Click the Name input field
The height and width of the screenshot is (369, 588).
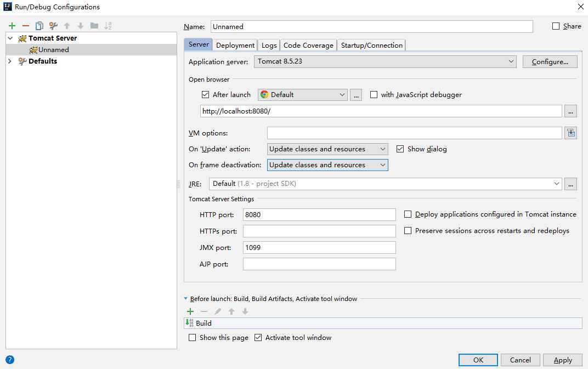[372, 27]
